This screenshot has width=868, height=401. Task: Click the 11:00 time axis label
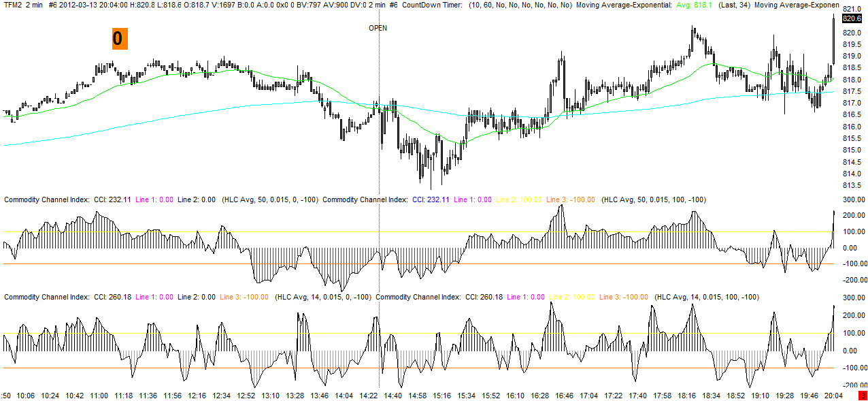[99, 396]
